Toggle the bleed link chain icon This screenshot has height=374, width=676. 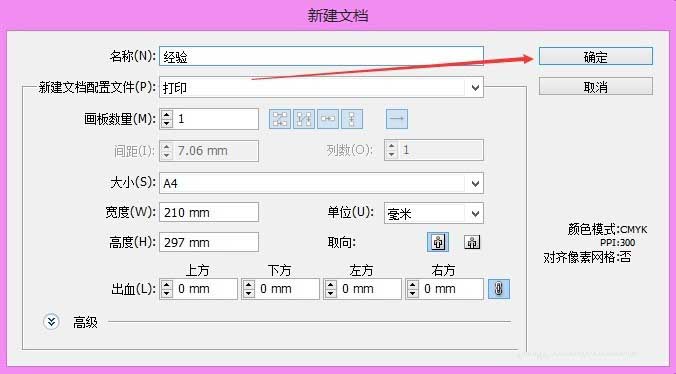click(x=499, y=289)
